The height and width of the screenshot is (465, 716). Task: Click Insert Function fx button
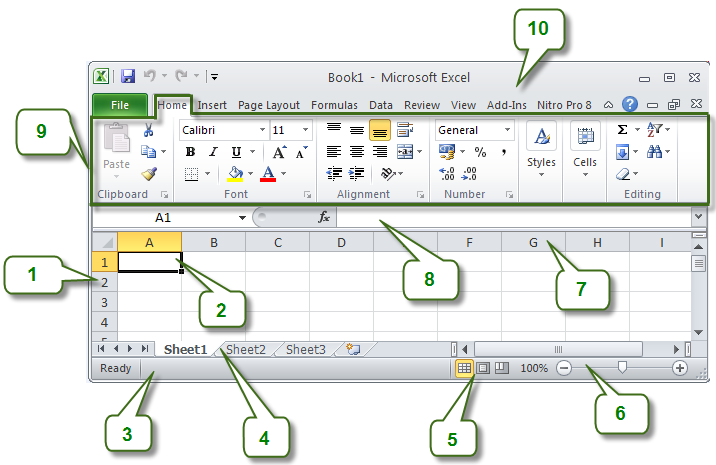(324, 217)
